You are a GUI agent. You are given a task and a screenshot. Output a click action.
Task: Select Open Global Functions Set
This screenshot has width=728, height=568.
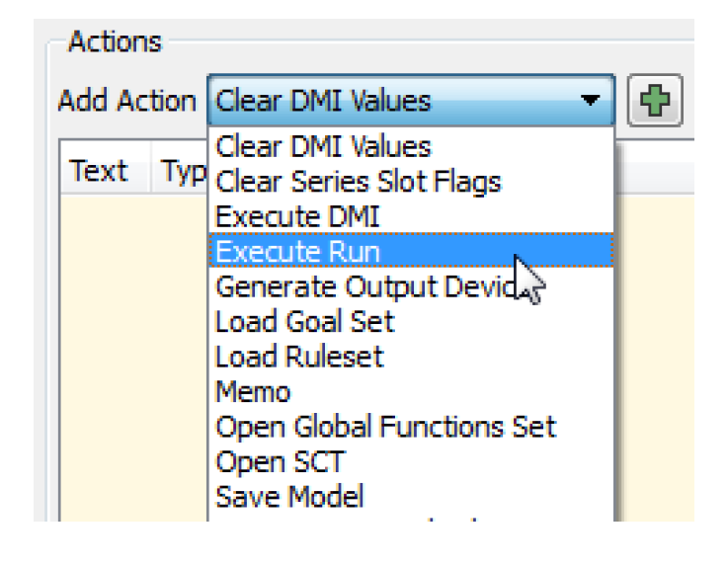click(385, 427)
